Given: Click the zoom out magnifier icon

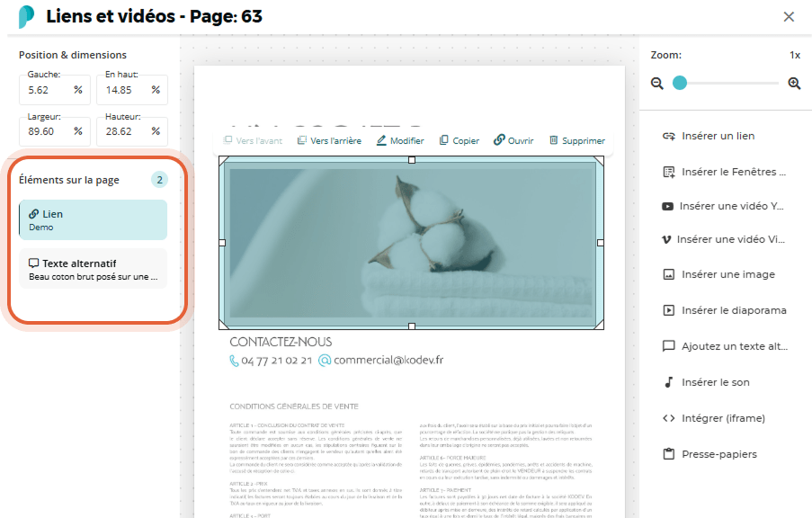Looking at the screenshot, I should (657, 84).
